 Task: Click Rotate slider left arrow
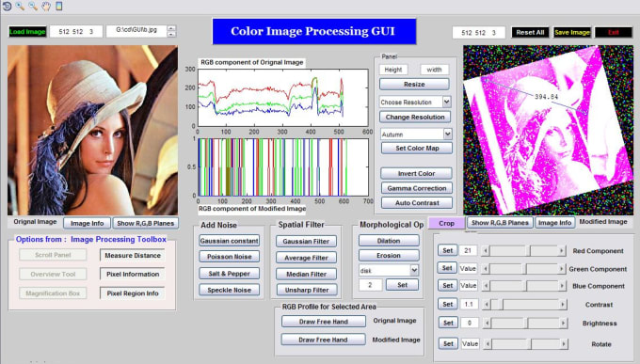[488, 344]
